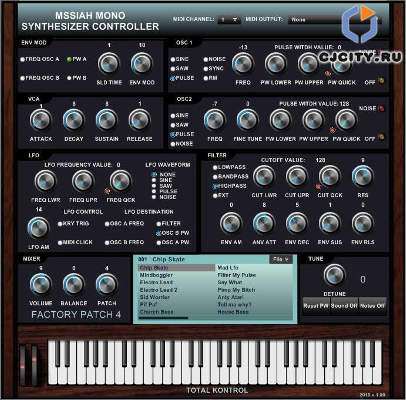Set LFO destination to OSC A PW

[x=173, y=242]
